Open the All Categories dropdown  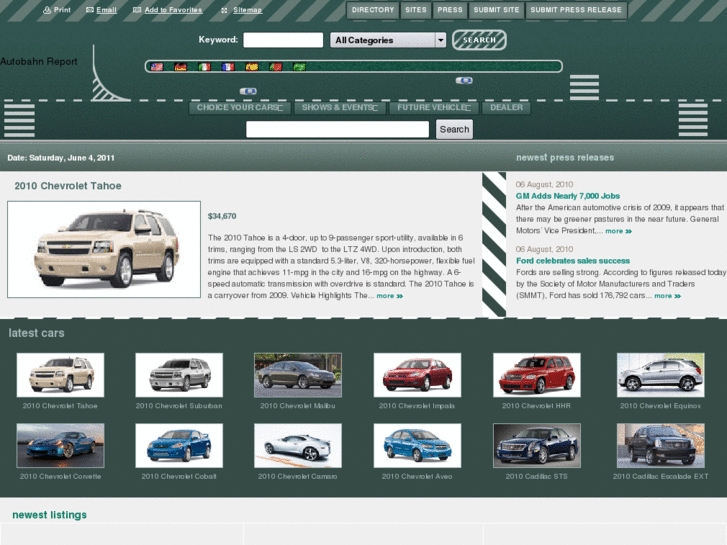click(x=388, y=40)
